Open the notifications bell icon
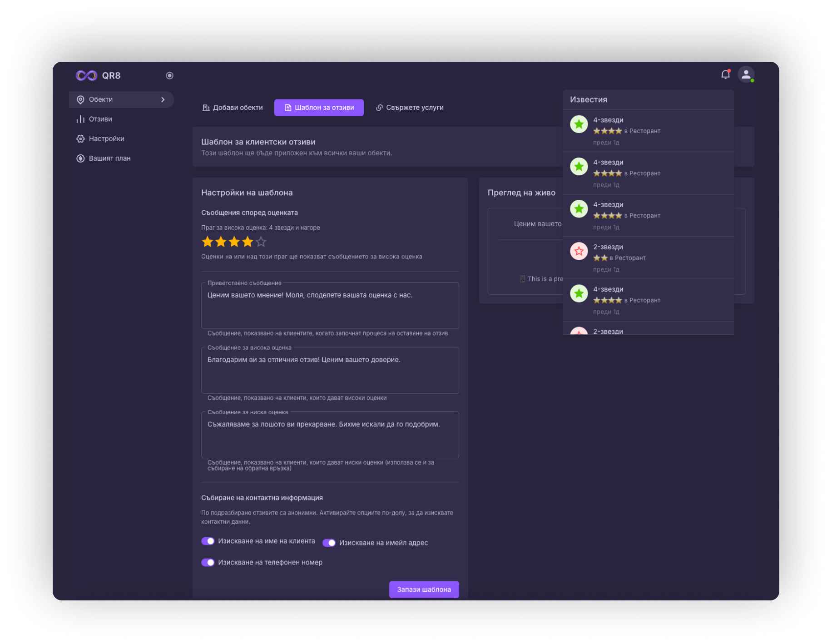The height and width of the screenshot is (644, 832). (724, 74)
